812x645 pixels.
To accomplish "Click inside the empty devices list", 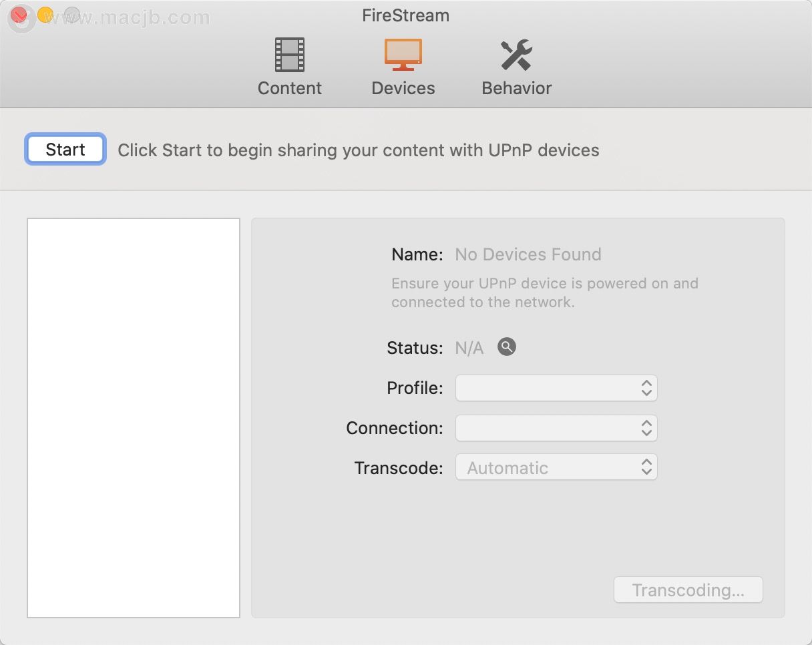I will [134, 418].
